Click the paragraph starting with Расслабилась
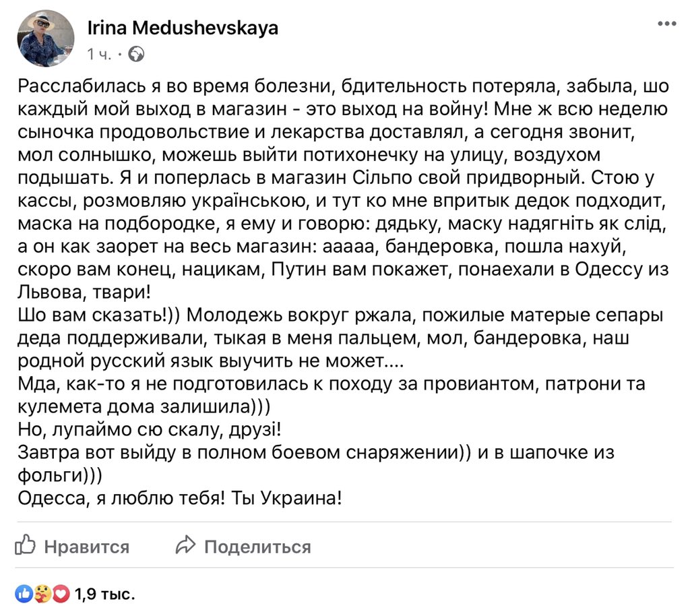The image size is (690, 616). pyautogui.click(x=343, y=189)
